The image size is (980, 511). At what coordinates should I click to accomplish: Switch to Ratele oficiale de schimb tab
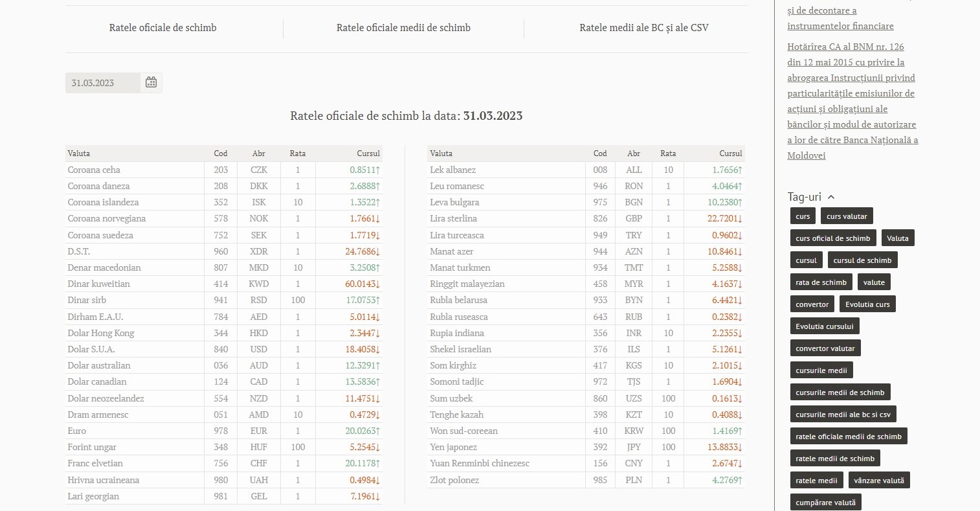click(x=163, y=28)
